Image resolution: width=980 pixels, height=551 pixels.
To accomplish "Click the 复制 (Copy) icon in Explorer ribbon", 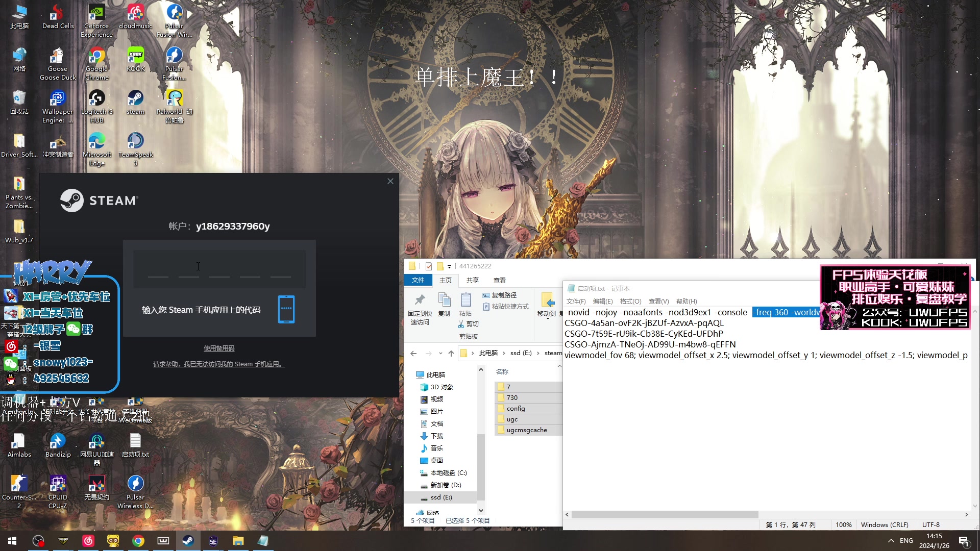I will (444, 305).
